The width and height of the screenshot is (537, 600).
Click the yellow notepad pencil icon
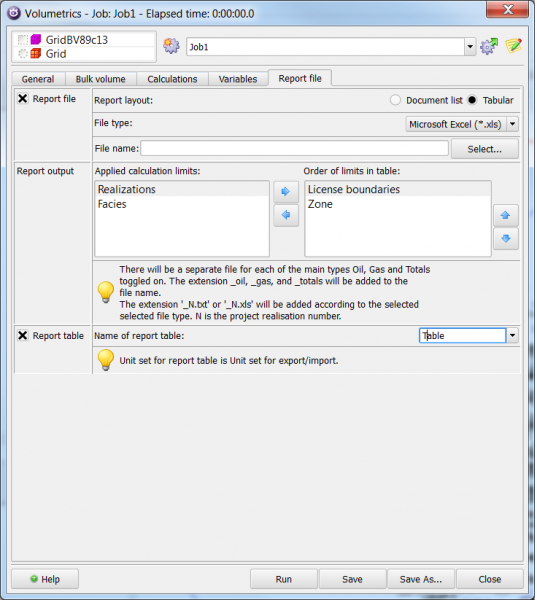pyautogui.click(x=513, y=46)
